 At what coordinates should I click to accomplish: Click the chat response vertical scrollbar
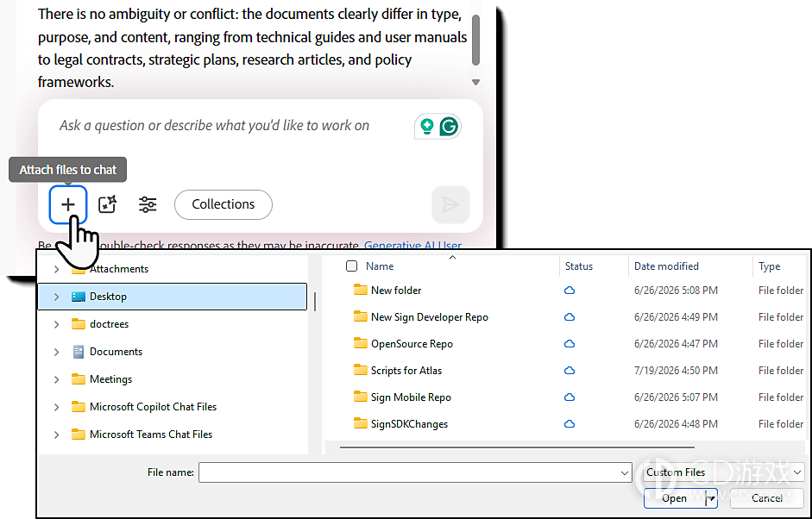coord(476,41)
